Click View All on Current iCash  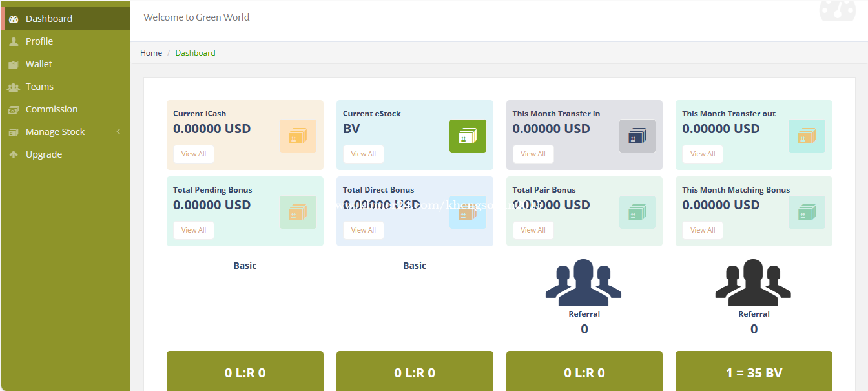coord(193,154)
